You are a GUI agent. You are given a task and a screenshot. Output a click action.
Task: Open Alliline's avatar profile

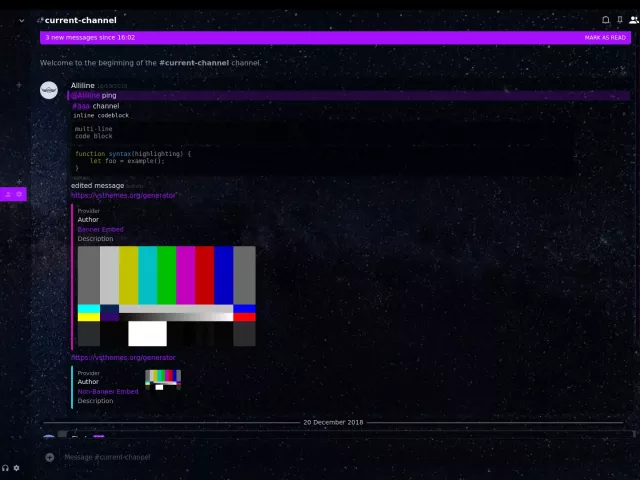pos(49,90)
